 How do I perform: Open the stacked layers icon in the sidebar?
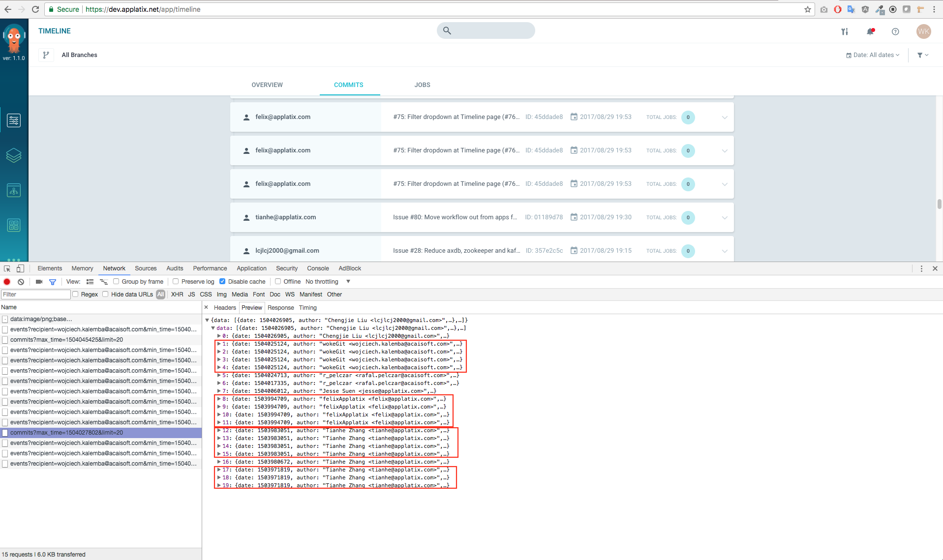pos(14,155)
